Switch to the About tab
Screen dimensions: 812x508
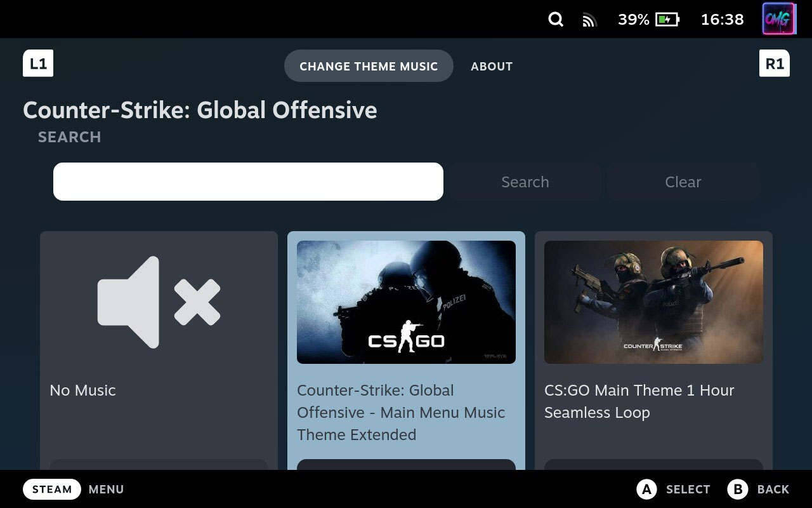point(492,66)
